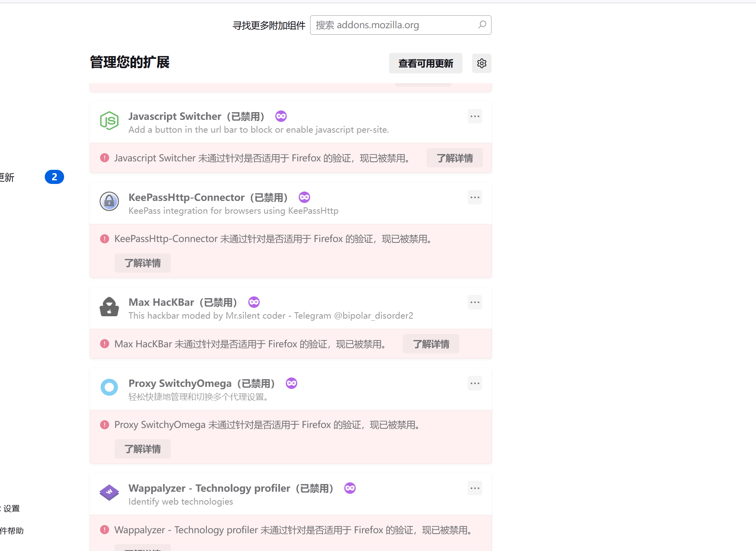Click 了解详情 for Proxy SwitchyOmega
Image resolution: width=756 pixels, height=551 pixels.
[x=143, y=449]
